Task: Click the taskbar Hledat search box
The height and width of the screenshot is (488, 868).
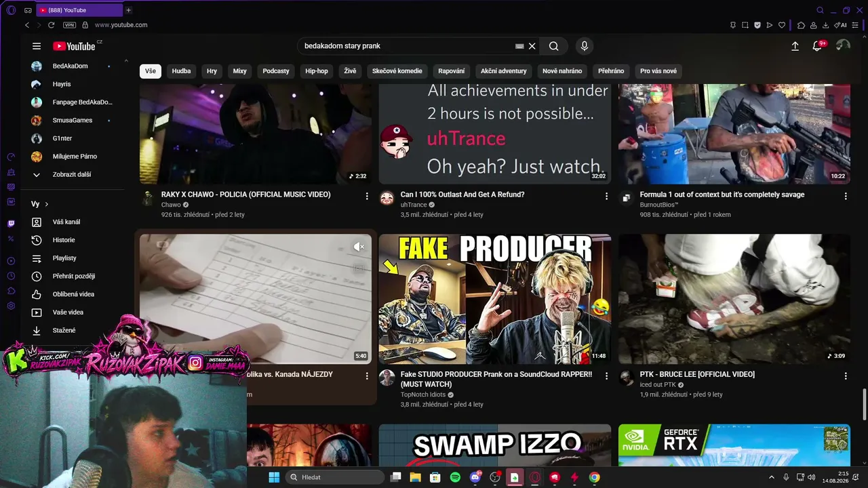Action: click(x=335, y=477)
